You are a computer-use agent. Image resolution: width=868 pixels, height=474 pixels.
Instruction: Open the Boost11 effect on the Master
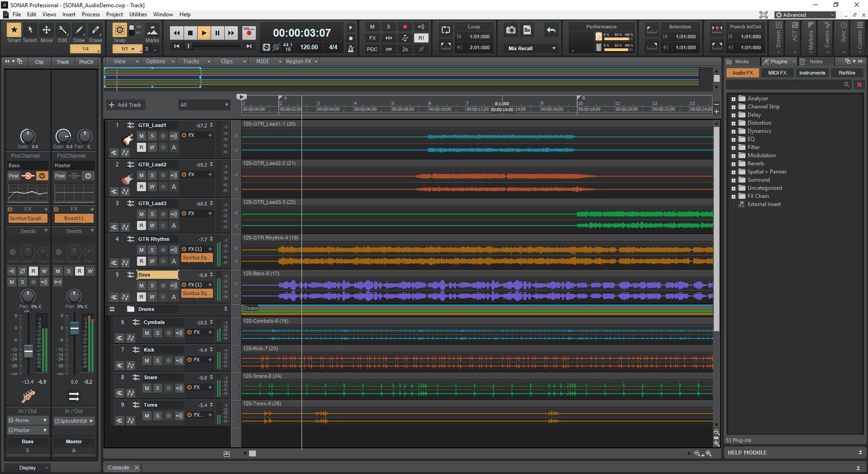(x=74, y=218)
